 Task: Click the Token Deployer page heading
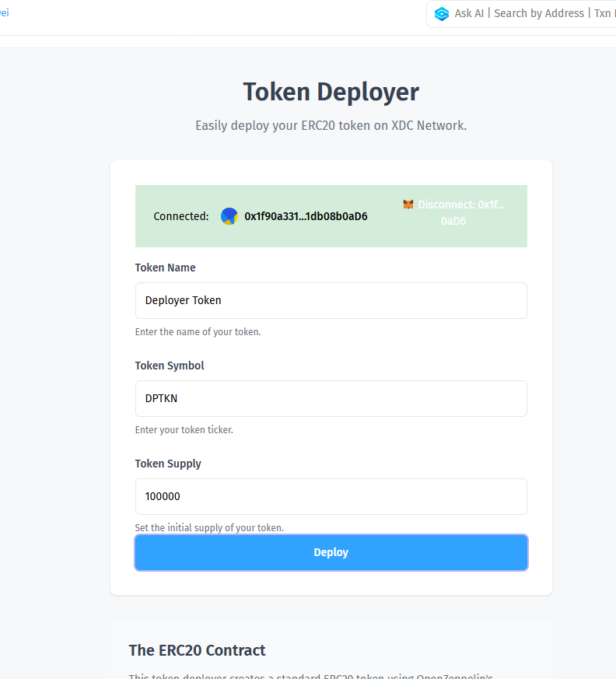click(x=331, y=92)
